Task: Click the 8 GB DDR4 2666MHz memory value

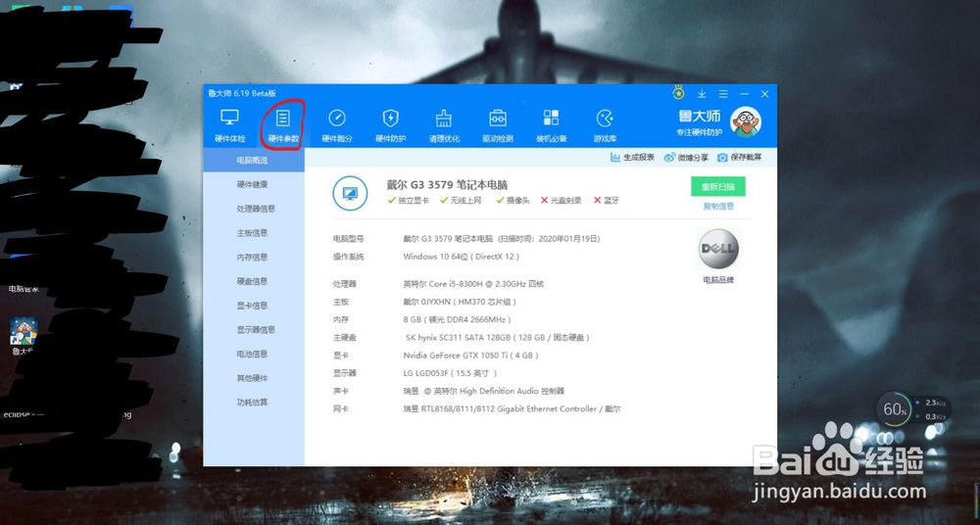Action: click(458, 319)
